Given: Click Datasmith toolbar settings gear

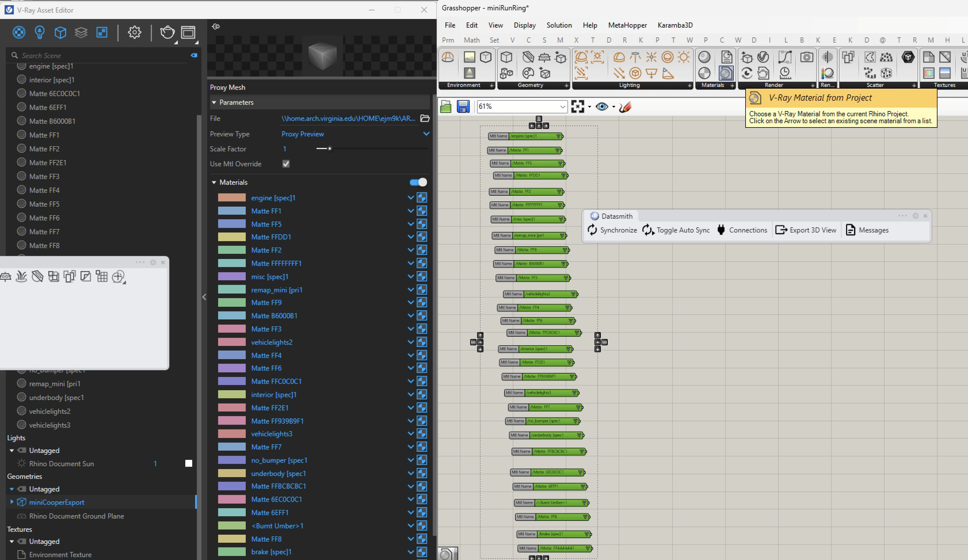Looking at the screenshot, I should [x=915, y=216].
